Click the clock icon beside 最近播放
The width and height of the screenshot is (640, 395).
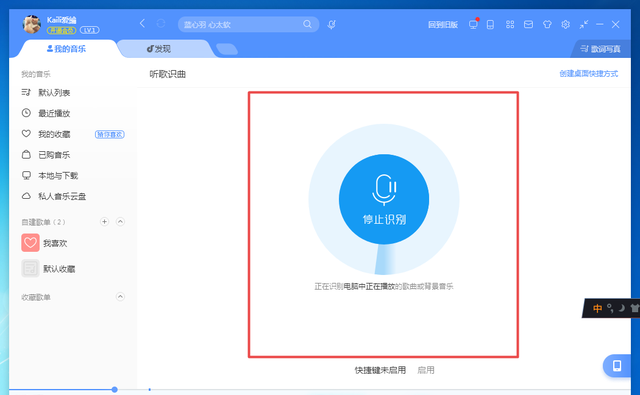tap(26, 113)
